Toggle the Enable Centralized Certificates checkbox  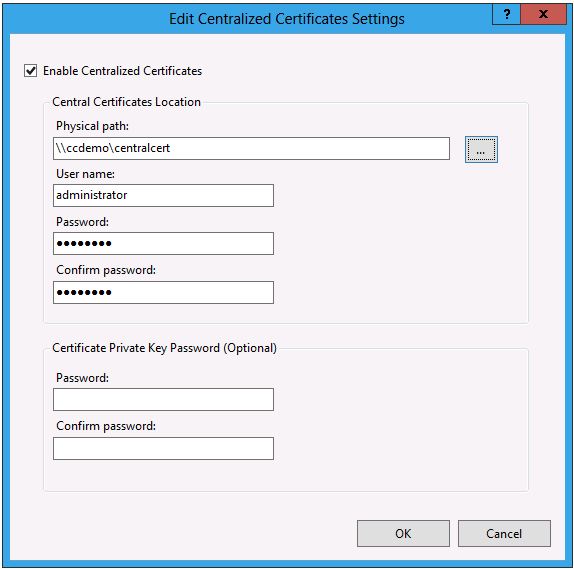point(31,71)
